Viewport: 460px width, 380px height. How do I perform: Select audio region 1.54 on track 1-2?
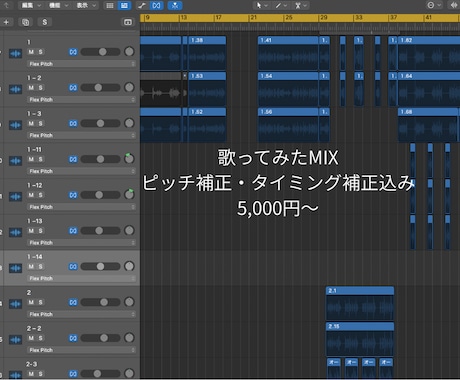288,89
